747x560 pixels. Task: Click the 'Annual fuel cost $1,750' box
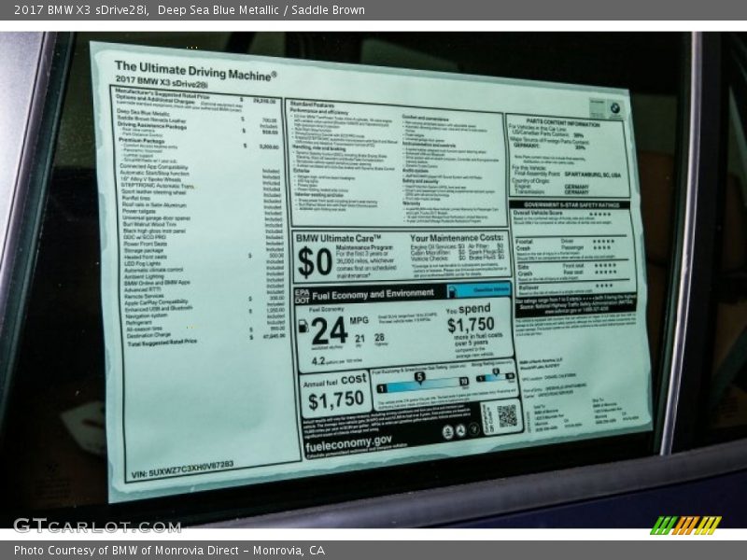pos(335,392)
